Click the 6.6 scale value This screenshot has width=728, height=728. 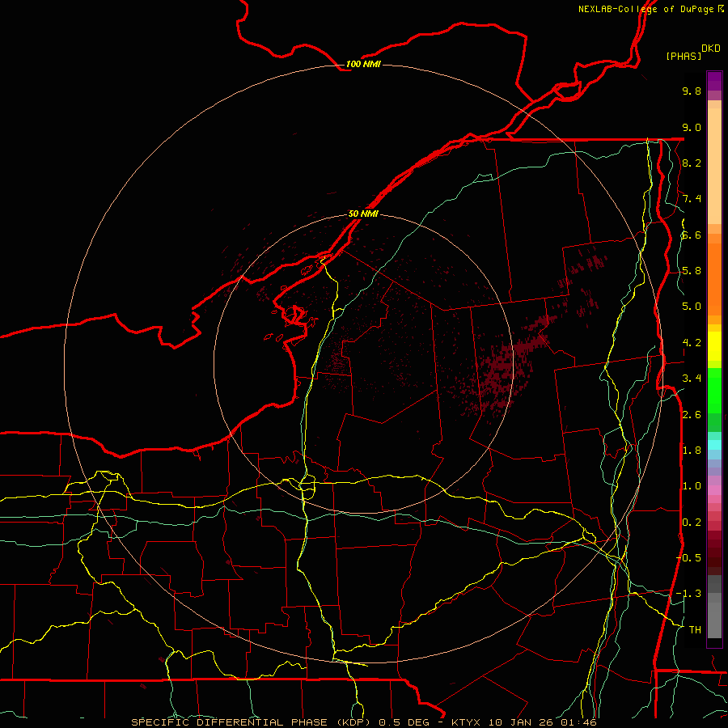(692, 235)
